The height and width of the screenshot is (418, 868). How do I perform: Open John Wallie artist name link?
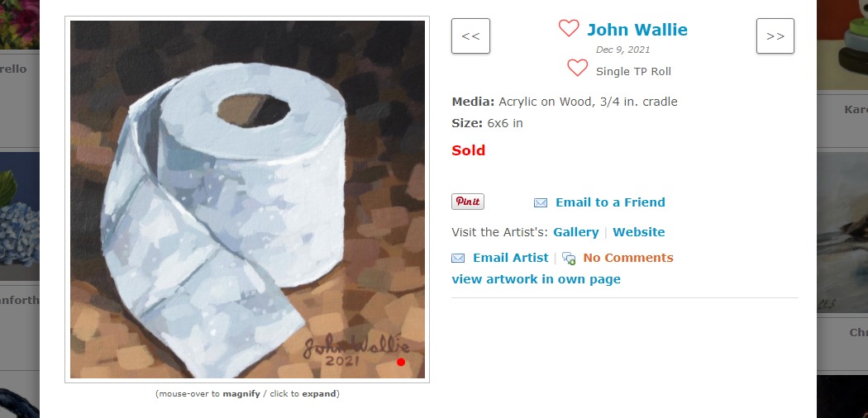click(637, 29)
